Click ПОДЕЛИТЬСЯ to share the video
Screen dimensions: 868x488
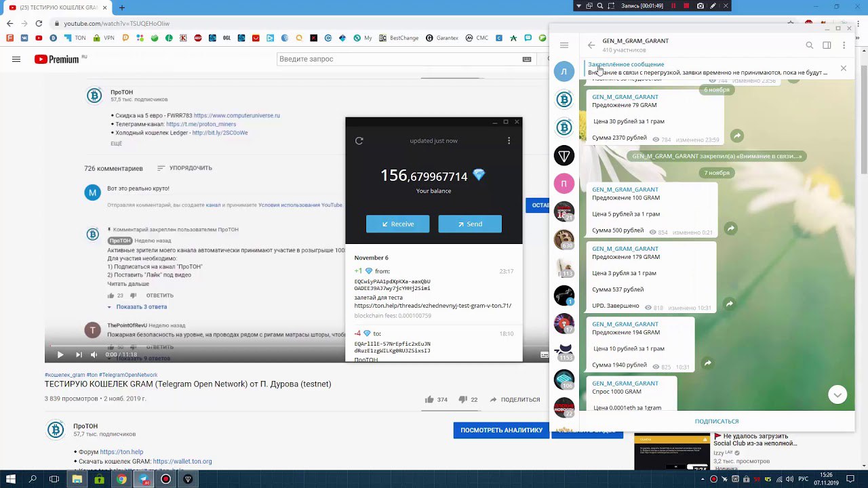tap(515, 400)
